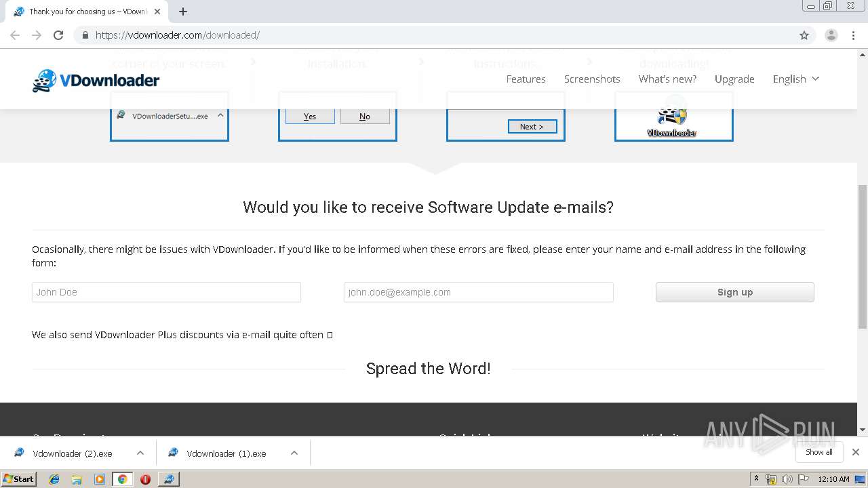Click the 12:10 AM taskbar clock
This screenshot has height=488, width=868.
pos(833,479)
